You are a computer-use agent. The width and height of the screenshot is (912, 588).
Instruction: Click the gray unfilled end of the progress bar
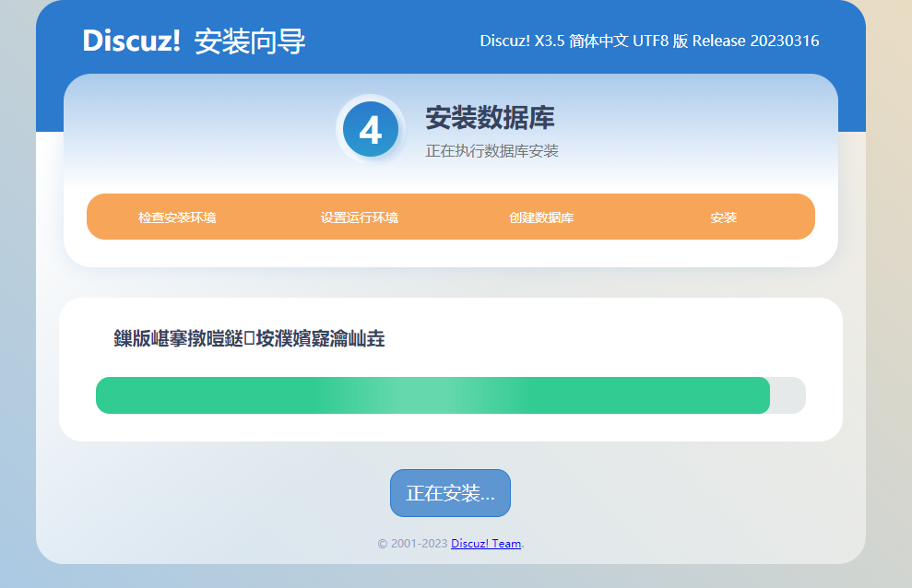point(788,395)
